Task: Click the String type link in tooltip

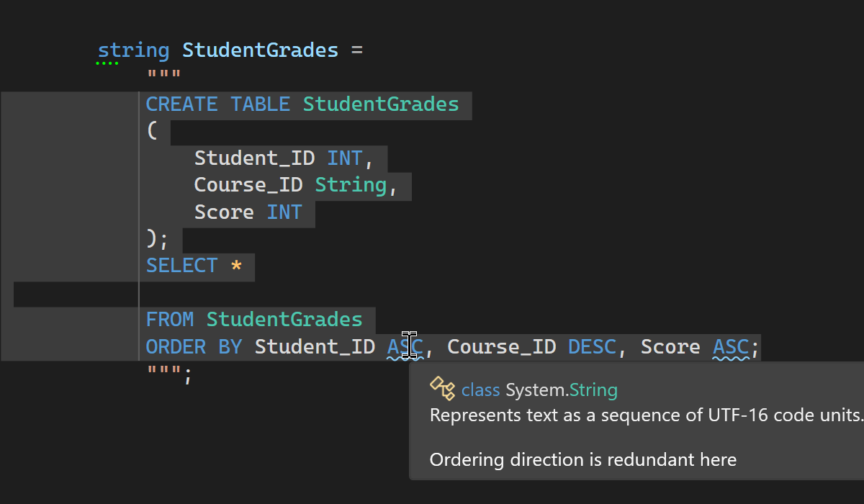Action: tap(593, 390)
